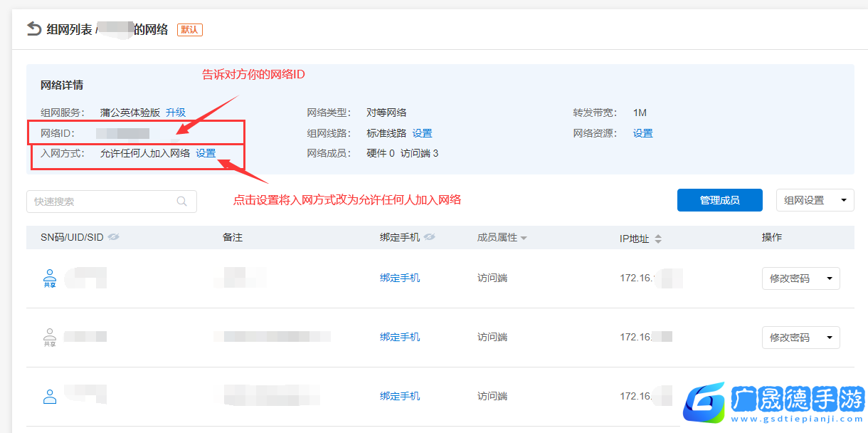Image resolution: width=868 pixels, height=433 pixels.
Task: Click the 管理成员 button
Action: [719, 201]
